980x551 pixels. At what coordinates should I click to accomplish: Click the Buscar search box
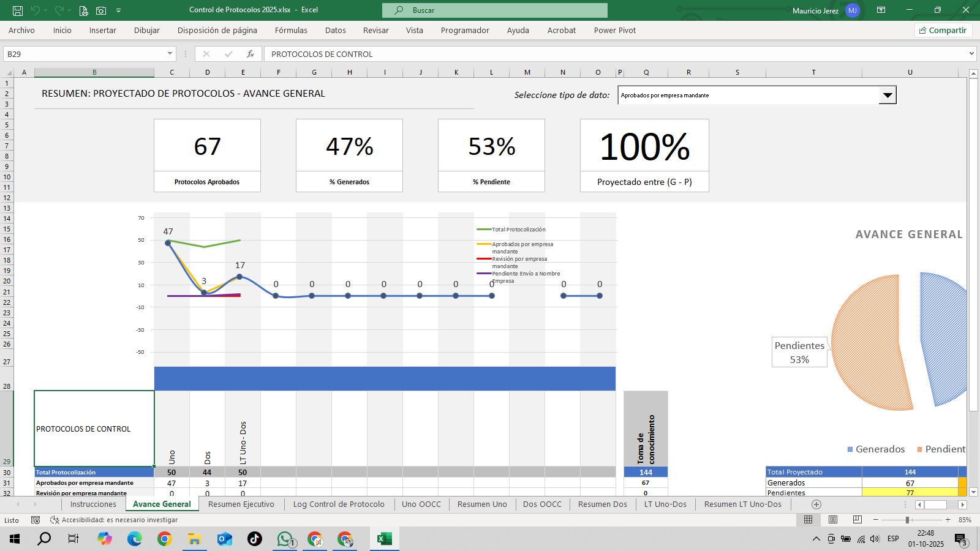(x=495, y=10)
